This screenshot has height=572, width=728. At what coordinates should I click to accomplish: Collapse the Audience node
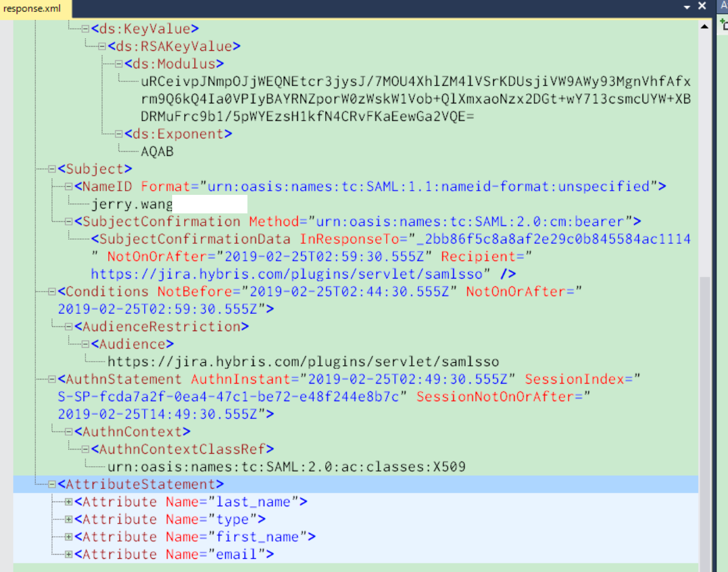pyautogui.click(x=86, y=344)
